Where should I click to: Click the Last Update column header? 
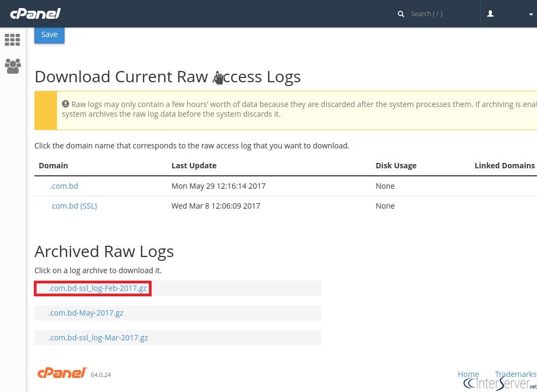point(194,166)
